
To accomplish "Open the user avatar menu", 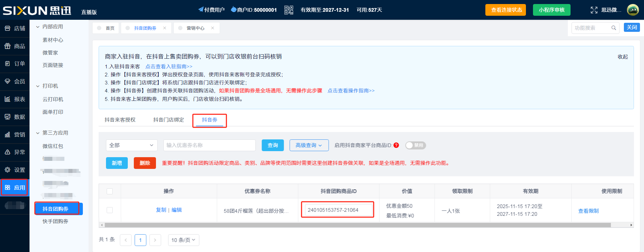I will (633, 10).
